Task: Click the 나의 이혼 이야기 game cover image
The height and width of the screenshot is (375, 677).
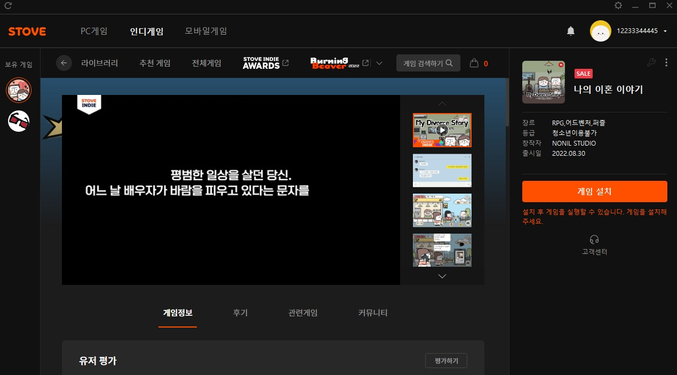Action: pyautogui.click(x=543, y=82)
